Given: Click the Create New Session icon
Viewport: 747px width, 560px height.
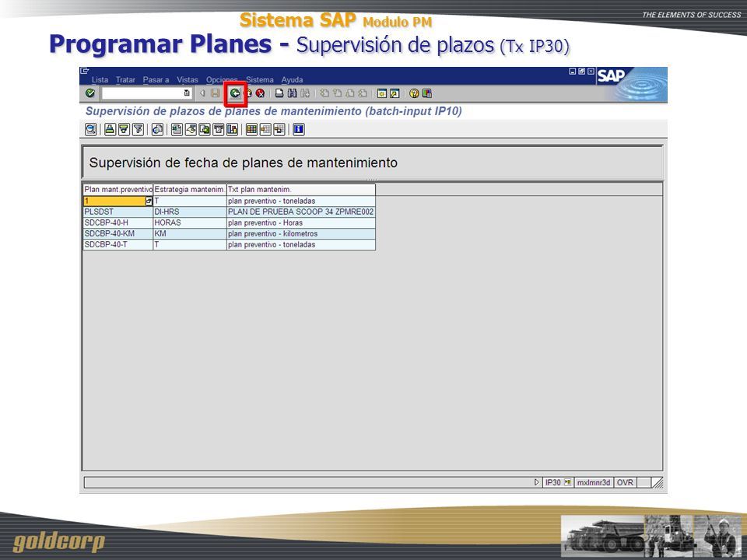Looking at the screenshot, I should (382, 93).
